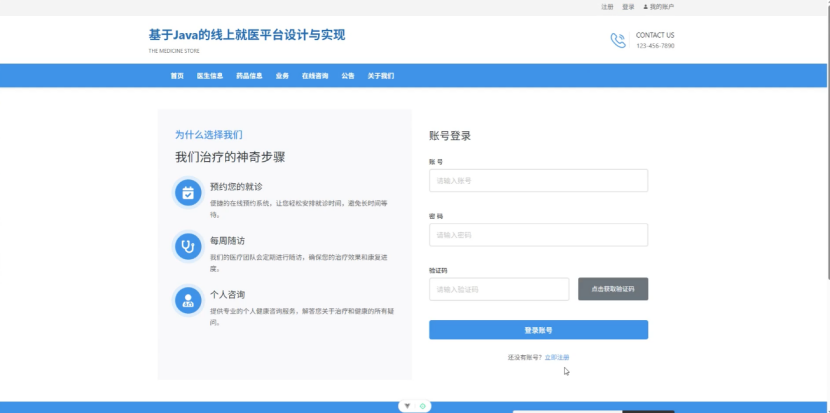This screenshot has height=413, width=830.
Task: Click the 我们治疗的神奇步骤 heading
Action: pyautogui.click(x=230, y=157)
